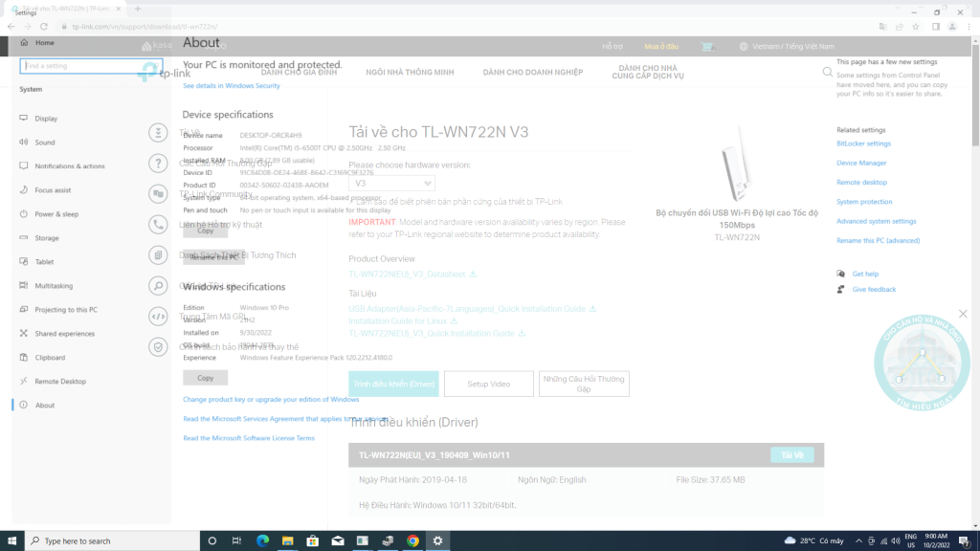This screenshot has width=980, height=551.
Task: Reload the TP-Link page in Chrome
Action: (x=44, y=27)
